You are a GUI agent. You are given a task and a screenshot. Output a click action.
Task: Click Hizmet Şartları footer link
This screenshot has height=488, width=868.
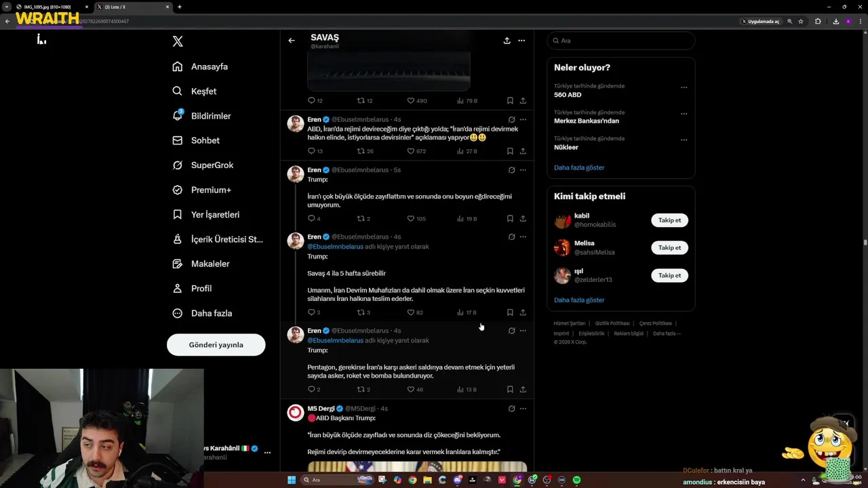(570, 323)
